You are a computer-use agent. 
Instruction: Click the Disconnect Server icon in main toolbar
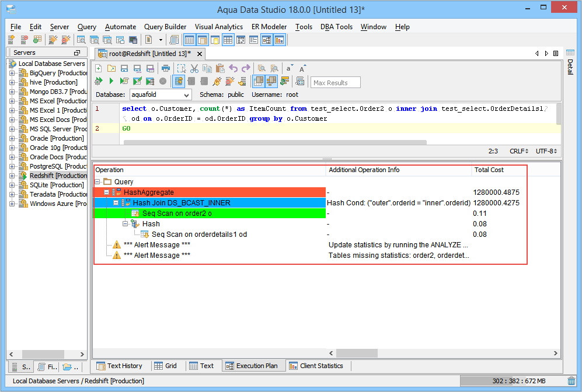pyautogui.click(x=66, y=40)
